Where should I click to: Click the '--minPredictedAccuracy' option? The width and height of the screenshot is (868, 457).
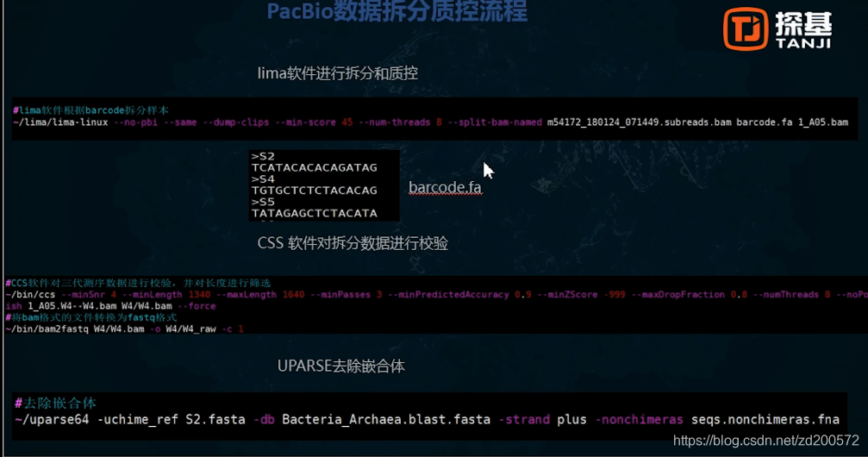(x=448, y=295)
